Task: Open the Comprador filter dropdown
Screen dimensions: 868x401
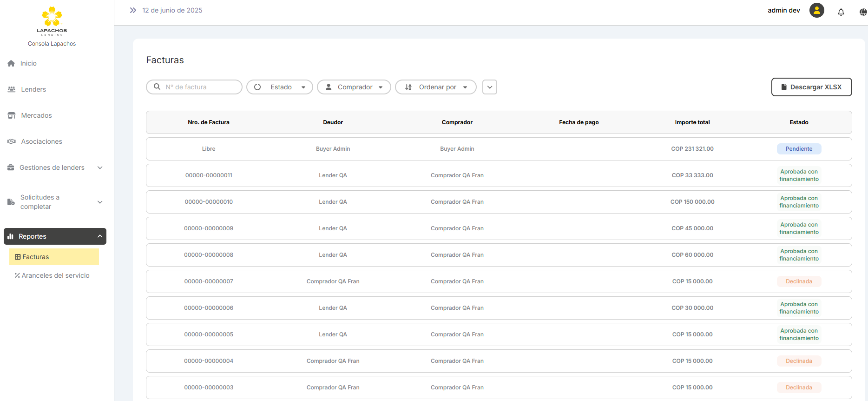Action: (x=354, y=87)
